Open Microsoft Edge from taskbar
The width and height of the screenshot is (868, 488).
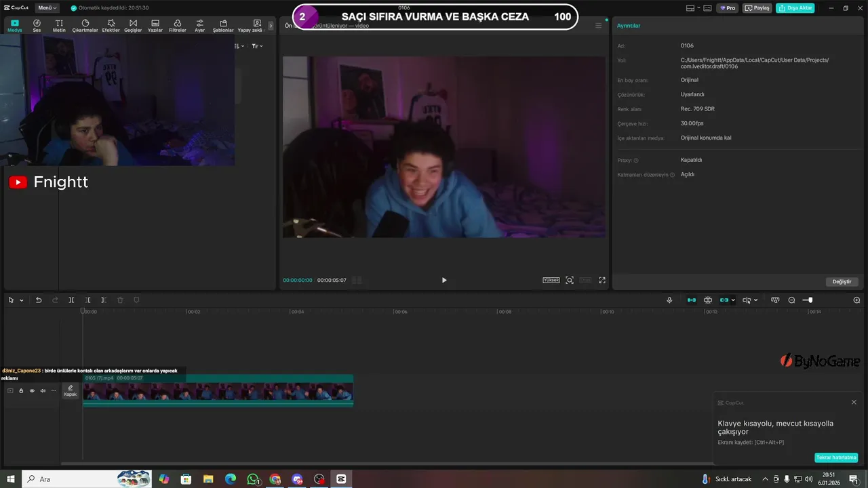click(231, 479)
